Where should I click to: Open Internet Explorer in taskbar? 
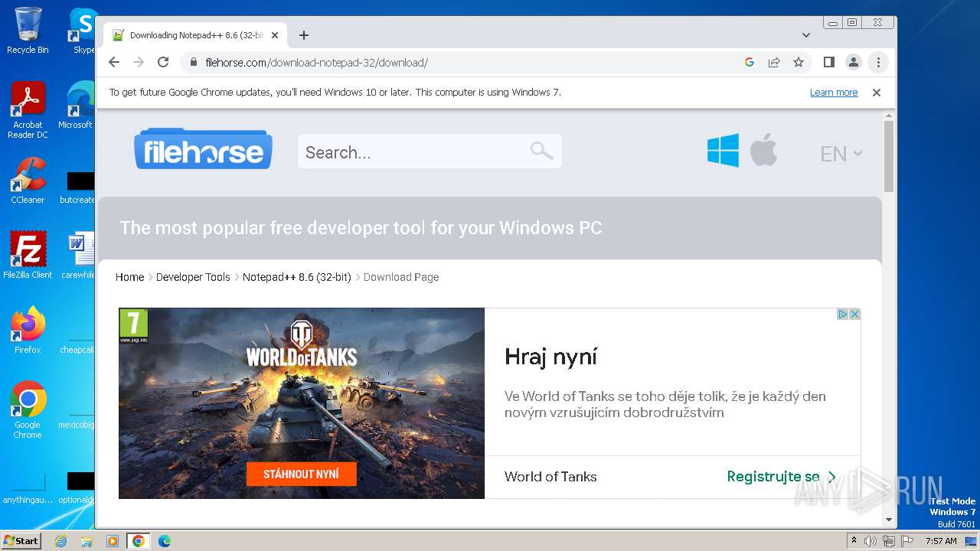click(x=61, y=541)
